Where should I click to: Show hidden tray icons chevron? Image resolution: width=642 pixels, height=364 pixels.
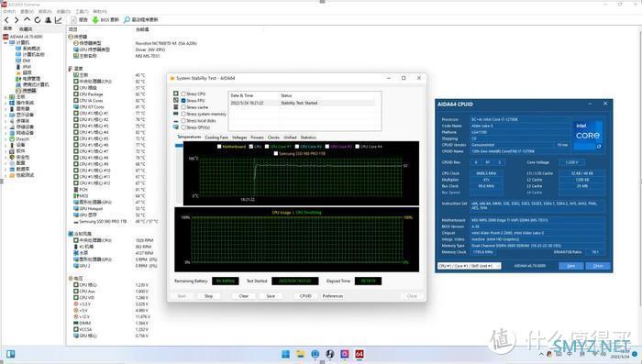[542, 355]
